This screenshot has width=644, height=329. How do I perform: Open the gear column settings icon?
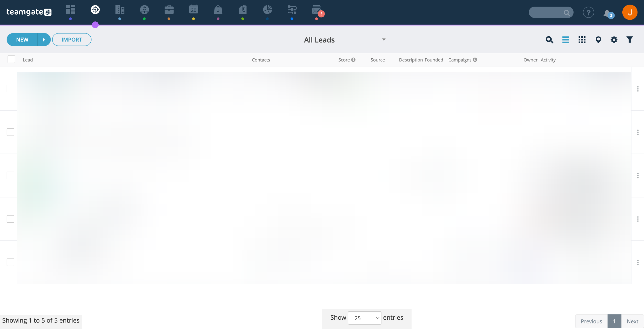pos(614,40)
